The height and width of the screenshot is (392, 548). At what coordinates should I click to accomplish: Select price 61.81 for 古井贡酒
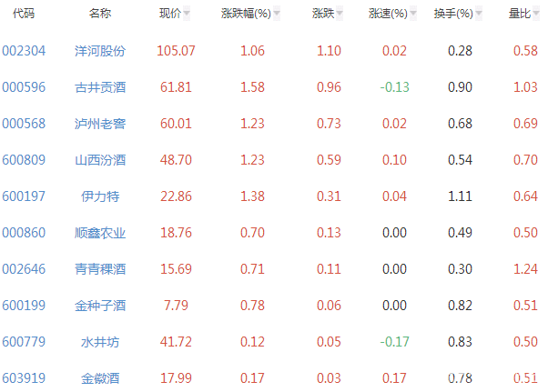click(x=176, y=87)
